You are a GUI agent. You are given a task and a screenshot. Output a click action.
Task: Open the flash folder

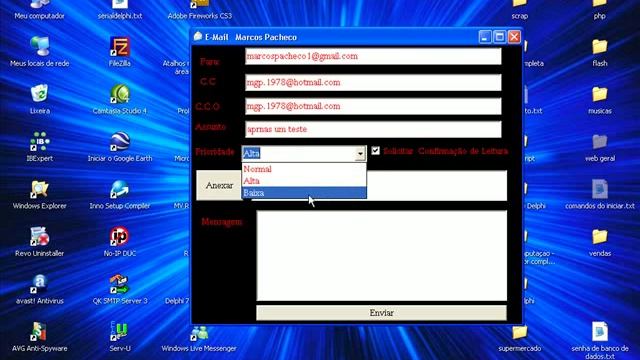click(x=600, y=52)
